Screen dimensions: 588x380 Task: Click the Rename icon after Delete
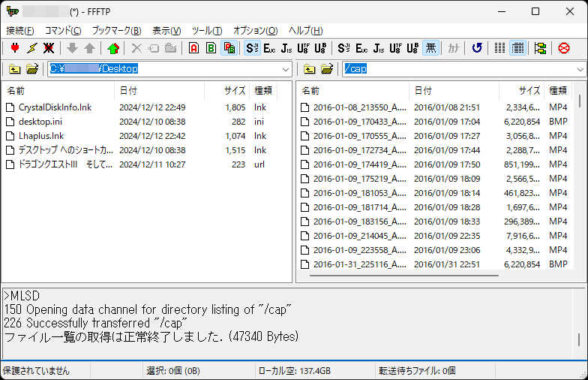click(153, 48)
